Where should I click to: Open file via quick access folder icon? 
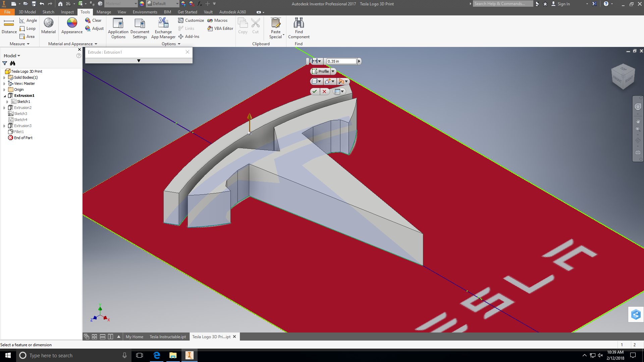pos(25,4)
